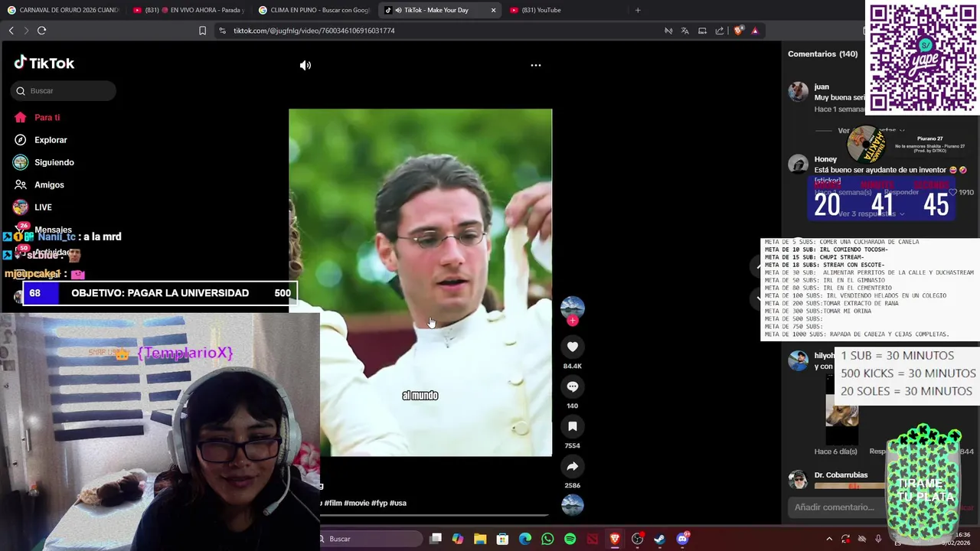
Task: Show hidden system tray icons
Action: click(x=829, y=539)
